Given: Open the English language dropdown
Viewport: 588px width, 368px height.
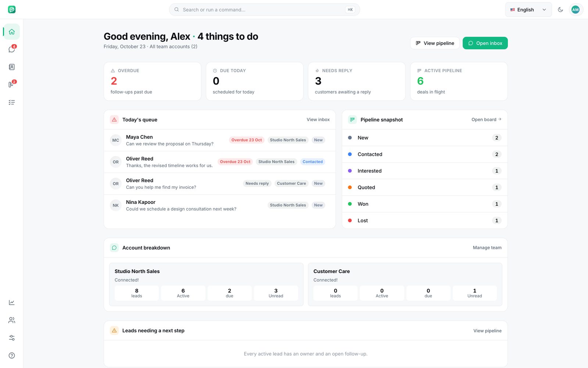Looking at the screenshot, I should [x=528, y=10].
